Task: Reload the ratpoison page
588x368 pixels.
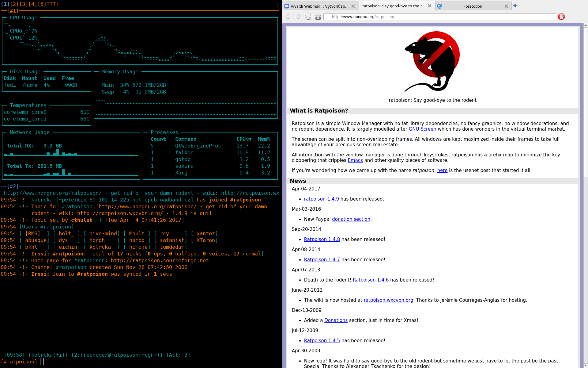Action: tap(308, 17)
